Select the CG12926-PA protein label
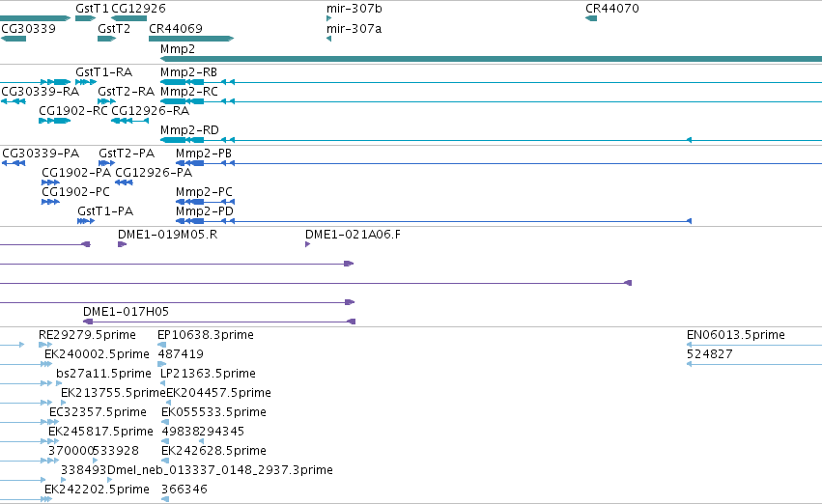 click(154, 173)
